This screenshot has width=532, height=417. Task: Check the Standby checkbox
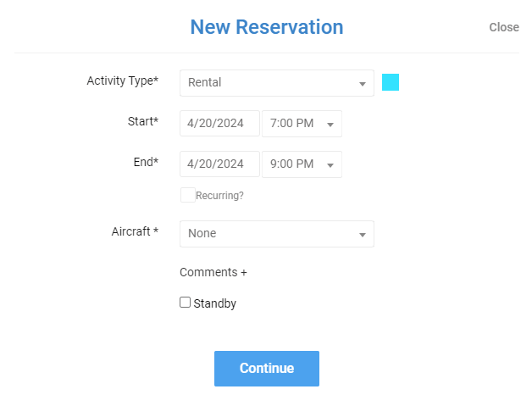click(186, 303)
